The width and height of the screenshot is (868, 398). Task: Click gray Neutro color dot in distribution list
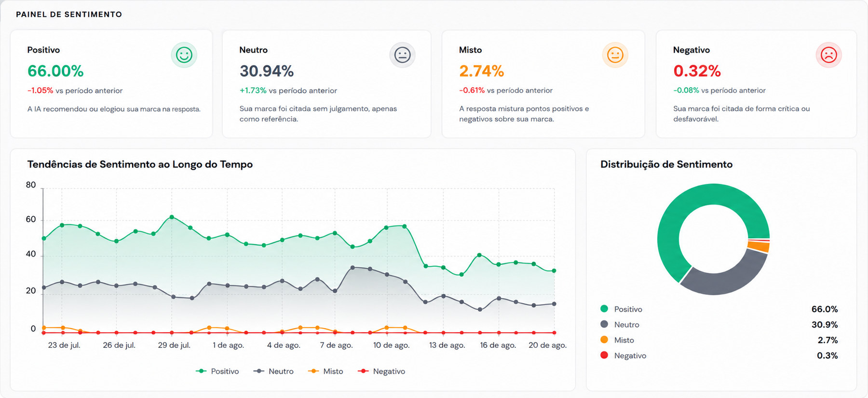click(604, 324)
